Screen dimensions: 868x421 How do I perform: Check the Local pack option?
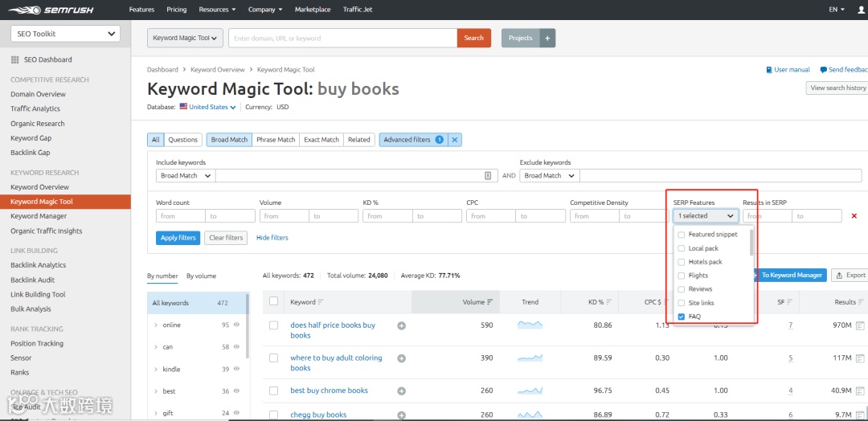[682, 248]
